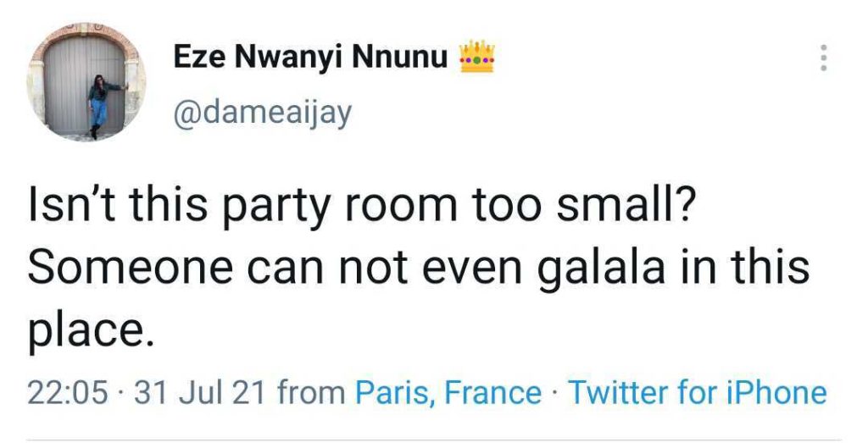This screenshot has height=443, width=868.
Task: Open the three-dot more options menu
Action: pyautogui.click(x=821, y=58)
